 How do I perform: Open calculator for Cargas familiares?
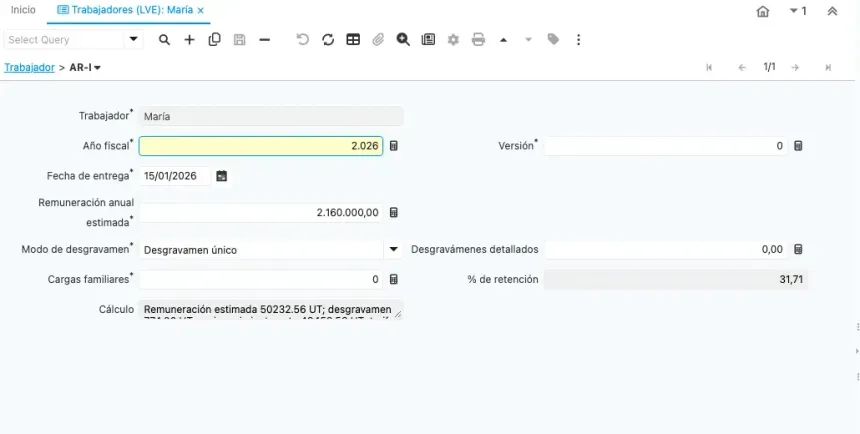pos(394,279)
